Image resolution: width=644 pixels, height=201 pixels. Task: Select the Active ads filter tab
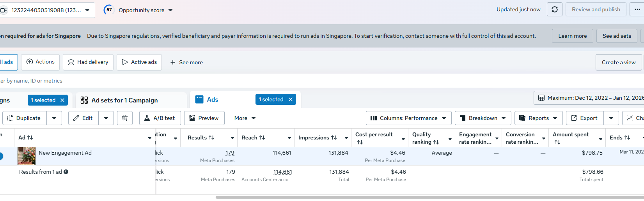pos(139,62)
